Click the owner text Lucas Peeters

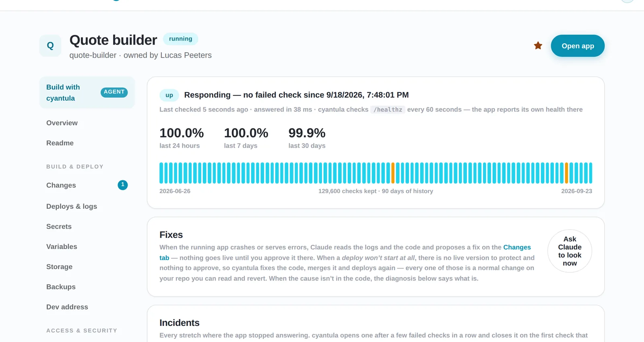[x=186, y=56]
